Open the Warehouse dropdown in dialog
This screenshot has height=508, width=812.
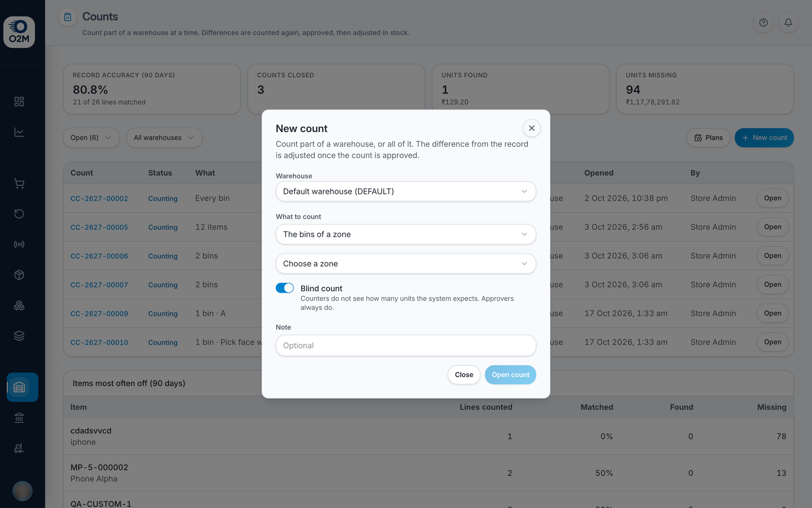coord(406,191)
